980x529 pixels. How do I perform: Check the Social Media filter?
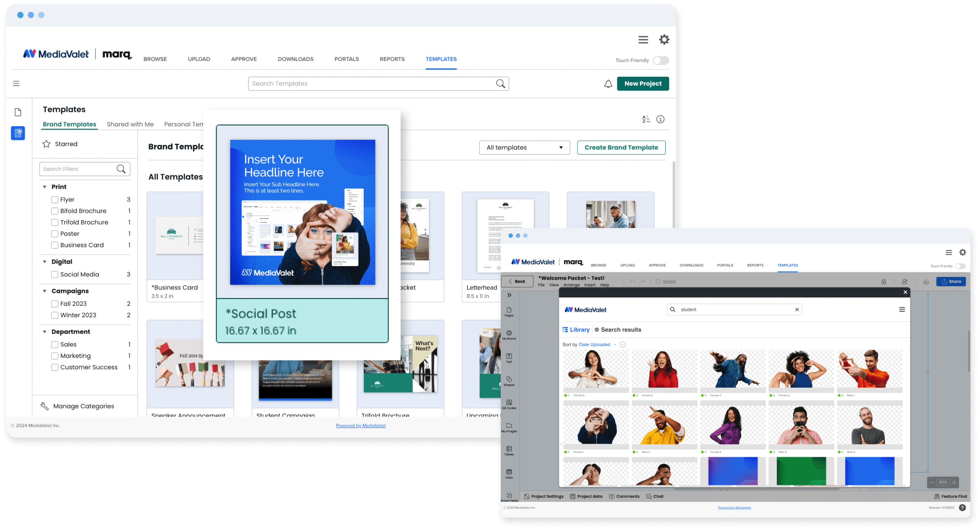point(55,274)
